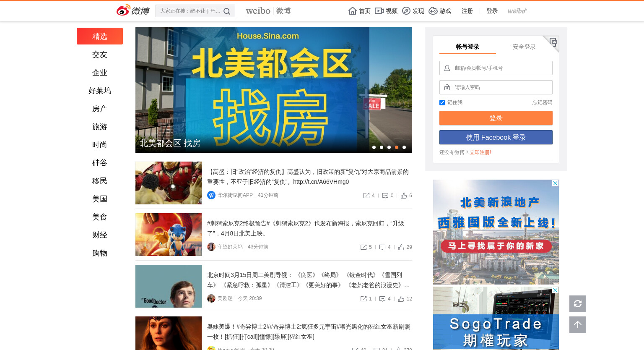Select 交友 category
The width and height of the screenshot is (644, 350).
[100, 55]
